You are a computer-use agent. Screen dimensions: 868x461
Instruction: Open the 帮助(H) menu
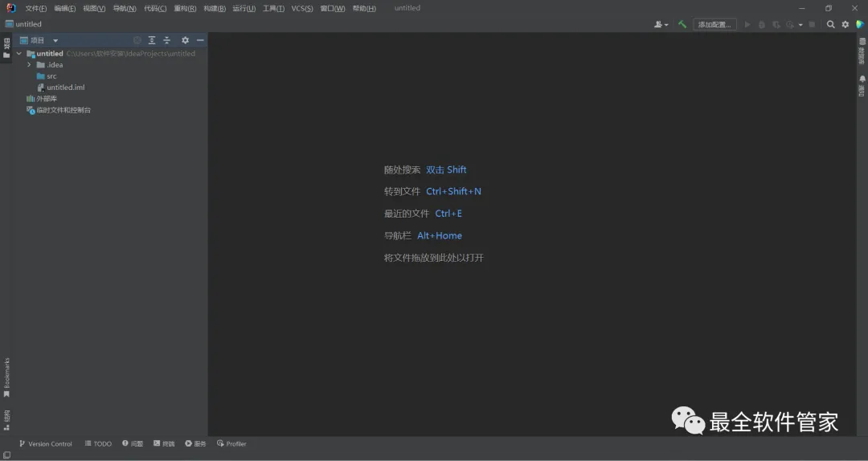point(364,8)
